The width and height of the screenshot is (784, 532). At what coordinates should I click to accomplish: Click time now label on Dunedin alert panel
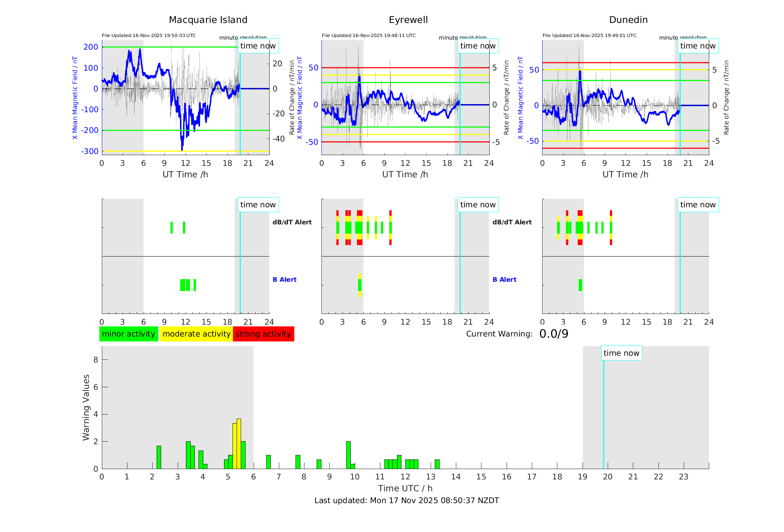tap(698, 205)
